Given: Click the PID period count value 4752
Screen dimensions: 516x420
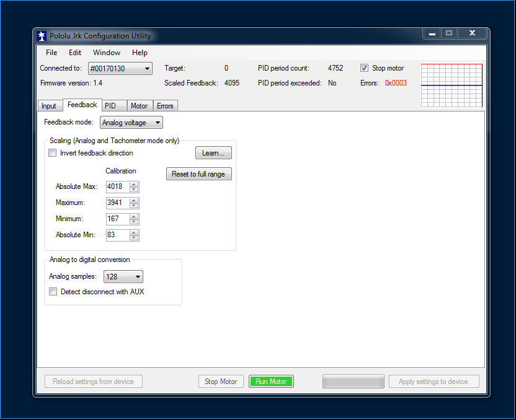Looking at the screenshot, I should 336,68.
